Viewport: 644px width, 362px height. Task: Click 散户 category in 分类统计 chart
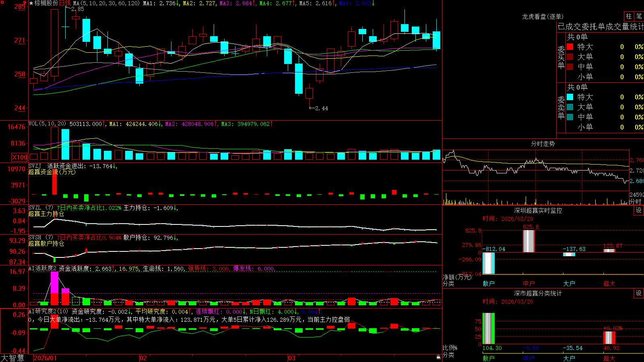(489, 358)
